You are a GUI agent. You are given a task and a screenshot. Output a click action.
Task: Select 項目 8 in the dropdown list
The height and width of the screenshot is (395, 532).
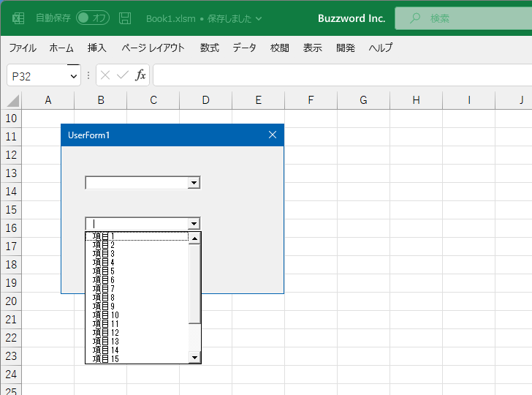137,298
